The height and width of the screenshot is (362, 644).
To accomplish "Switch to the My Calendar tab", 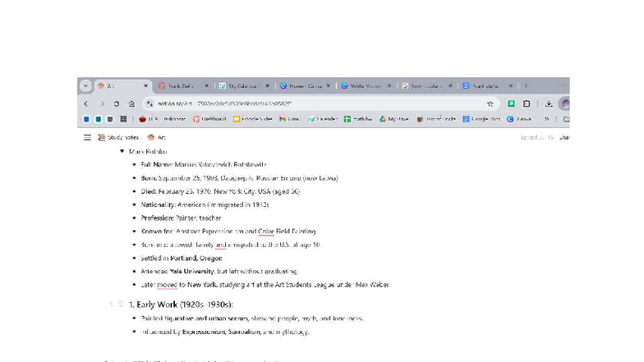I will (242, 85).
